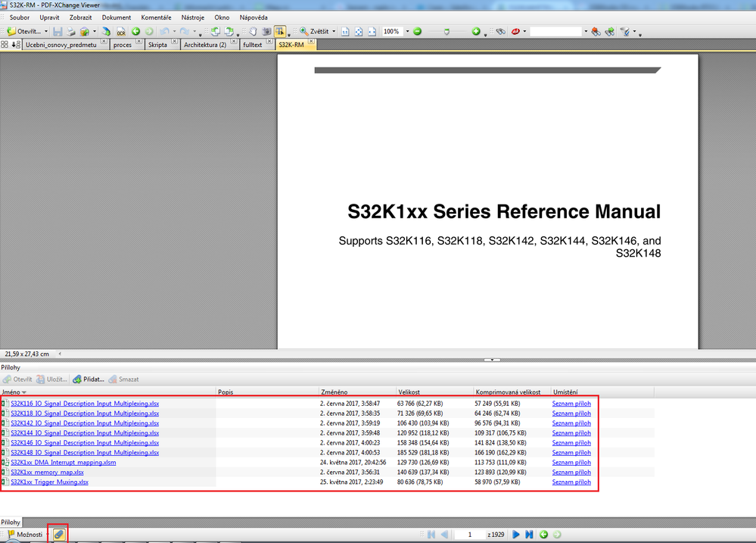
Task: Click the Fit Page icon
Action: [x=359, y=31]
